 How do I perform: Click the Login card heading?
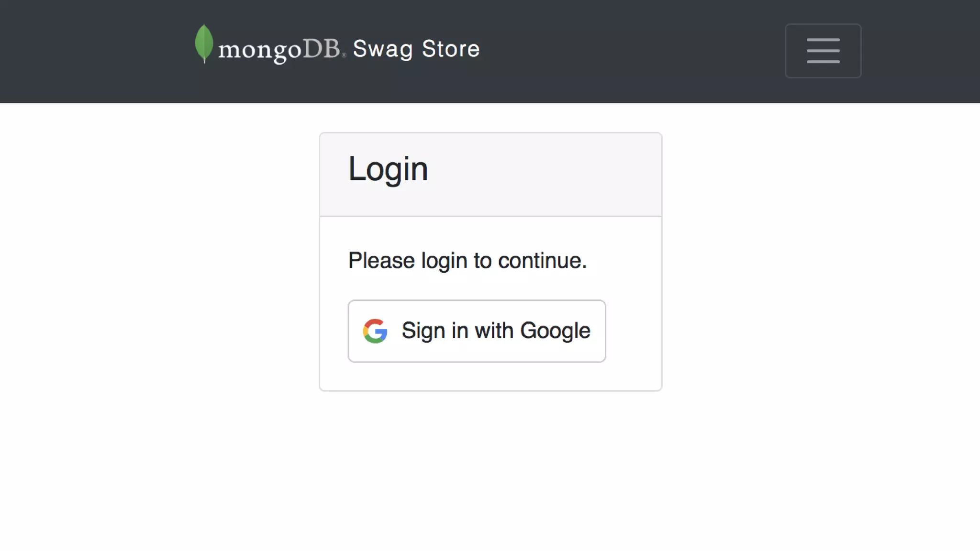click(x=388, y=169)
